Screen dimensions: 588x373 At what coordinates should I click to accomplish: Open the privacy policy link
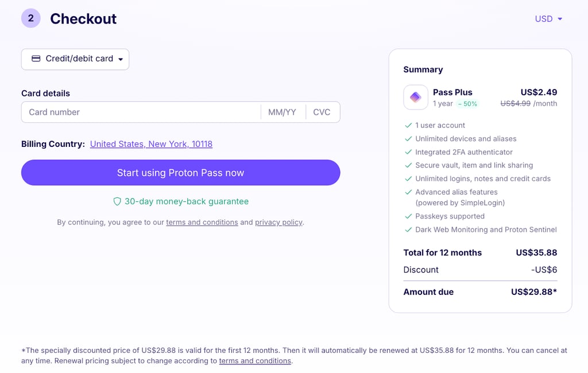[278, 222]
